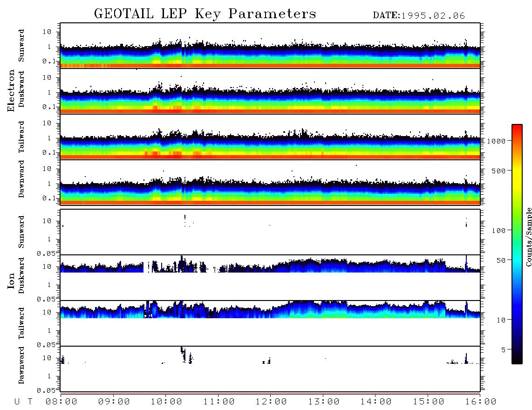Click the '0.05' tick of Ion Dawnward panel
The width and height of the screenshot is (532, 410).
coord(46,390)
